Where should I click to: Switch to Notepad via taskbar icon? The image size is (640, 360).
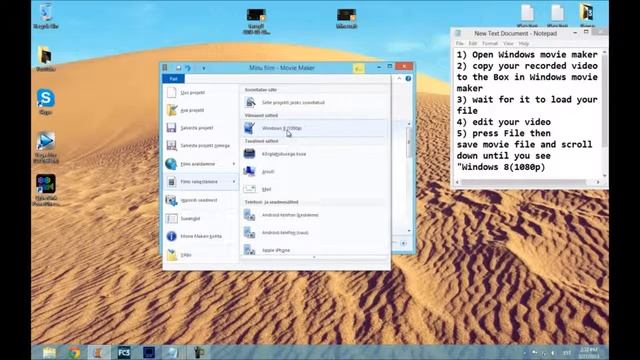pyautogui.click(x=173, y=352)
